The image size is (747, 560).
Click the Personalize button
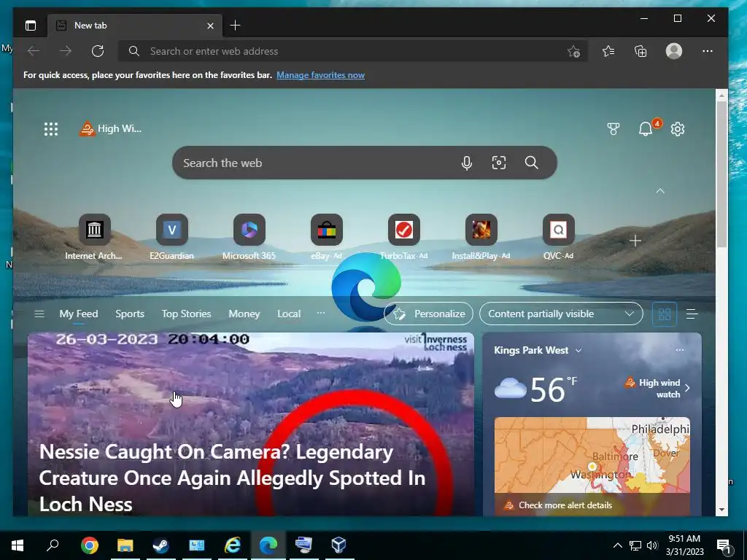click(x=429, y=314)
